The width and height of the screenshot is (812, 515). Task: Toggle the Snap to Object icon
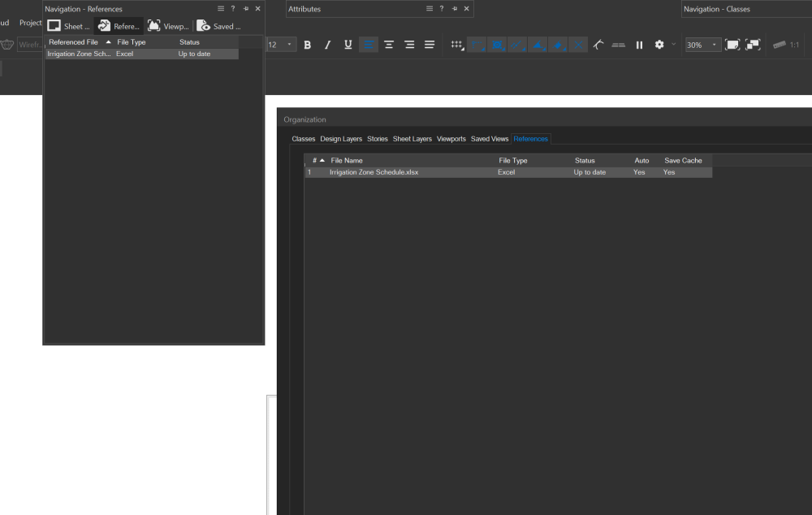pyautogui.click(x=477, y=45)
